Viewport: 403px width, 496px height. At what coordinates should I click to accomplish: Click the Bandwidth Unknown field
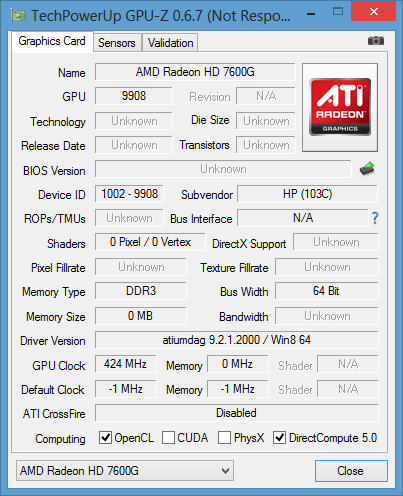pos(327,316)
